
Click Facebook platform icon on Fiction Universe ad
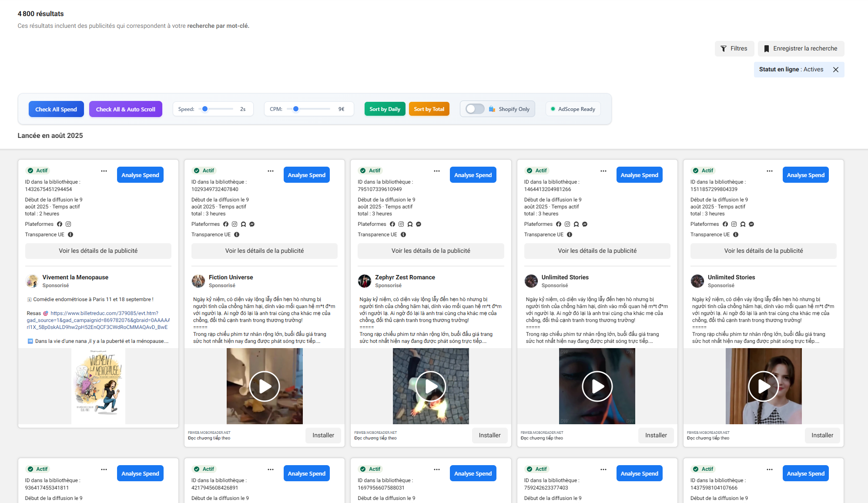[x=226, y=224]
